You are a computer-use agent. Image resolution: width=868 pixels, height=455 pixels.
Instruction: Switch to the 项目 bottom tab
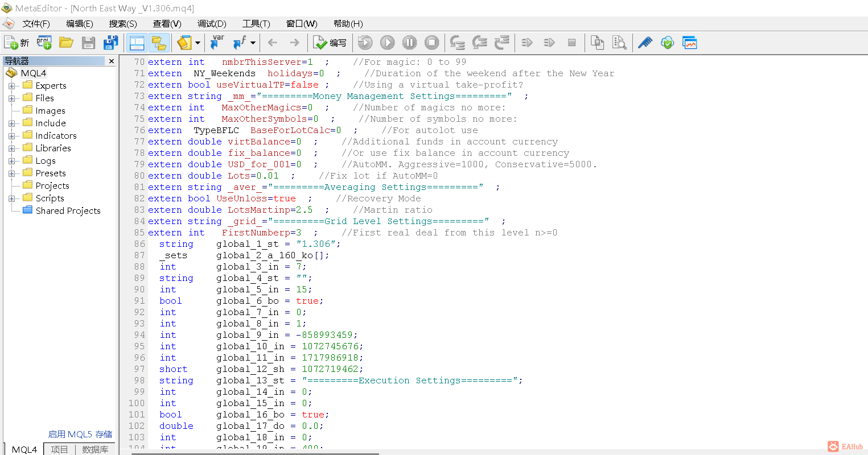59,449
